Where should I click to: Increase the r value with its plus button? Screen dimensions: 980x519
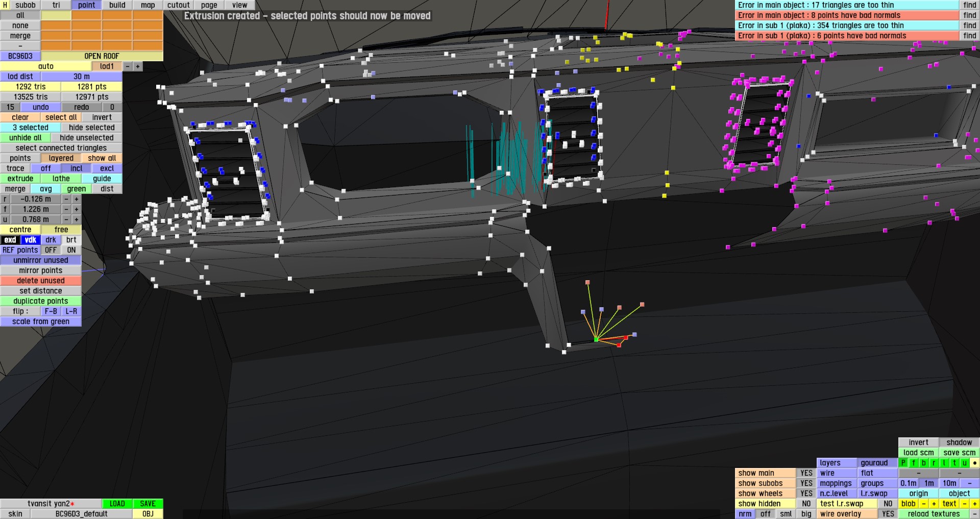pos(77,199)
